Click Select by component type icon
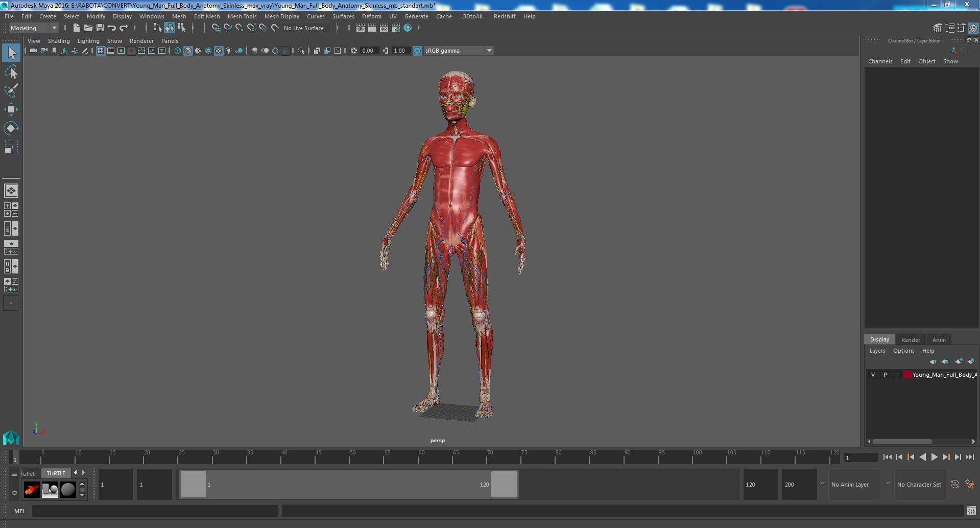 [x=181, y=28]
